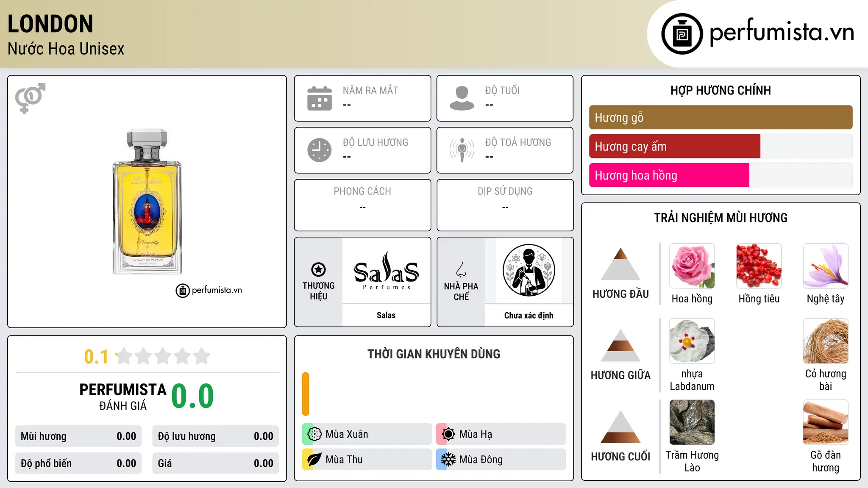The image size is (868, 488).
Task: Click the Độ phổ biến 0.00 score row
Action: [78, 463]
